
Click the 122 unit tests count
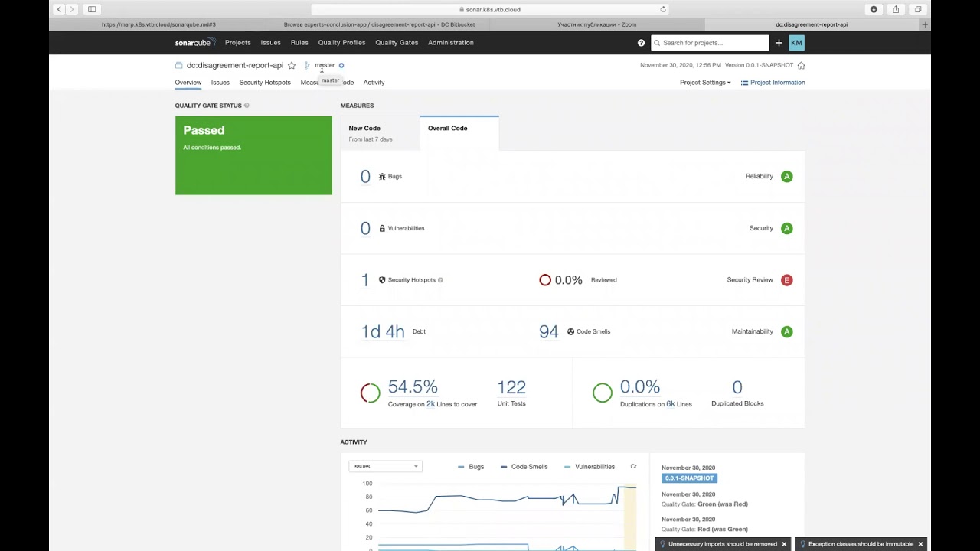click(x=511, y=387)
